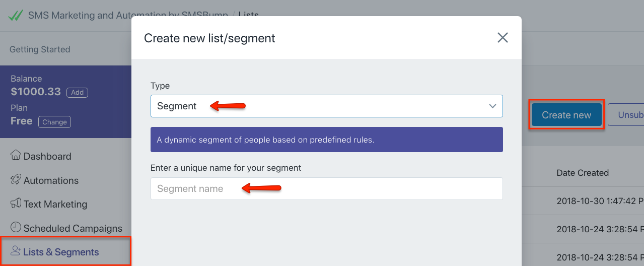Click the Add balance button
The height and width of the screenshot is (266, 644).
77,92
